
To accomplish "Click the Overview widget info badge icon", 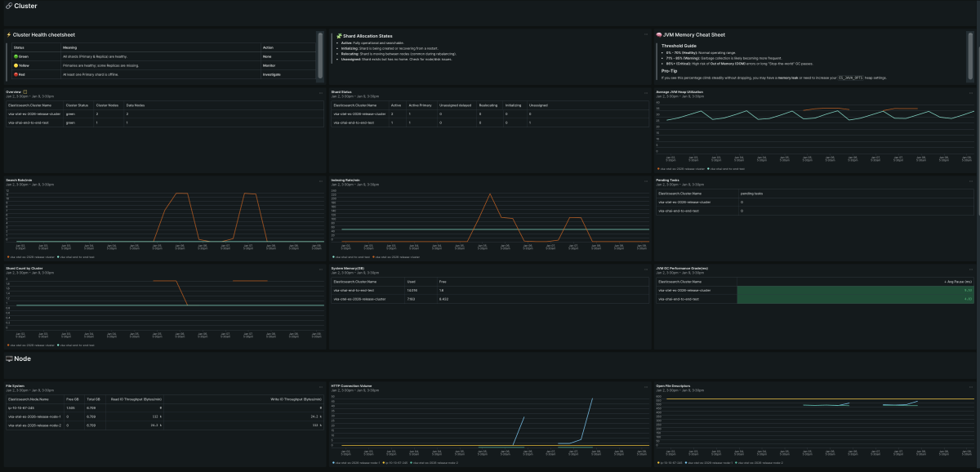I will click(x=25, y=91).
